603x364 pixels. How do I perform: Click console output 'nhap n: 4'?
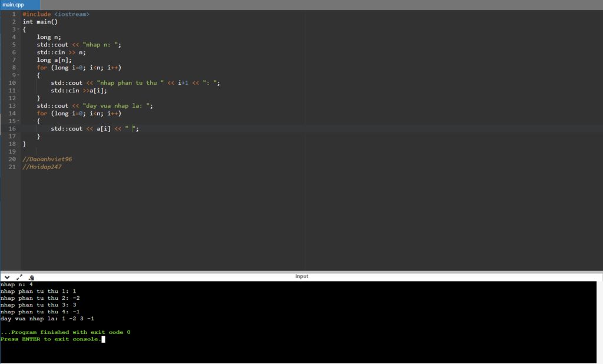point(16,284)
